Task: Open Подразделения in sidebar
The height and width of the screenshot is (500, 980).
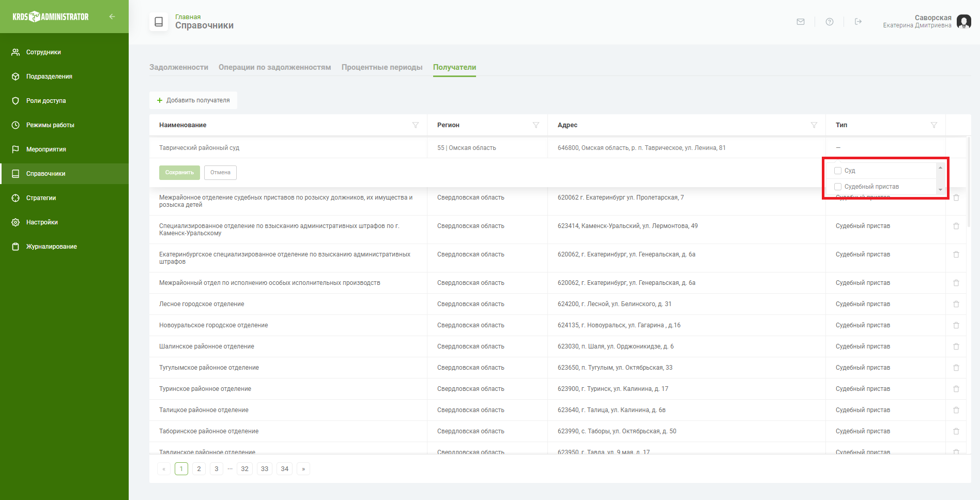Action: tap(64, 77)
